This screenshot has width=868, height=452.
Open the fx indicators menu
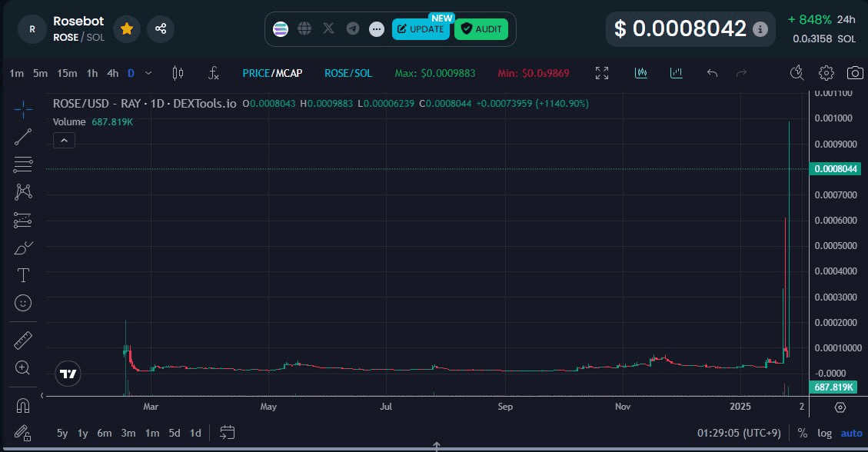[213, 73]
